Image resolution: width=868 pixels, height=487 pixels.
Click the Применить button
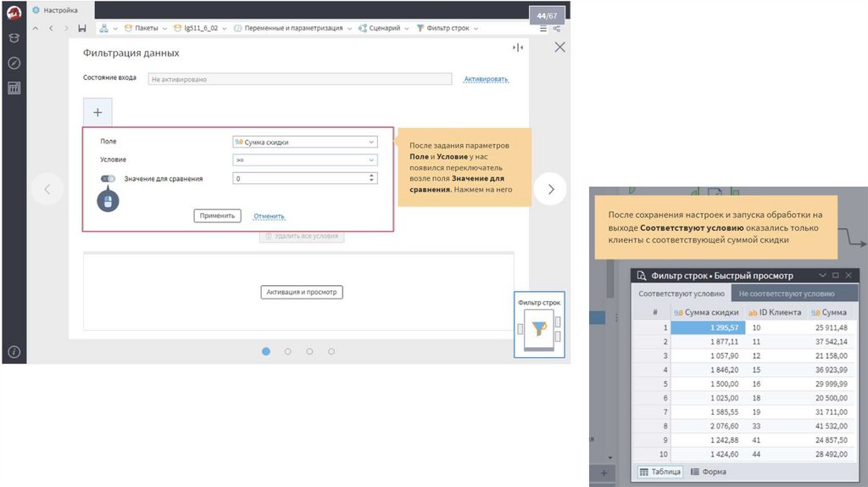[x=217, y=216]
